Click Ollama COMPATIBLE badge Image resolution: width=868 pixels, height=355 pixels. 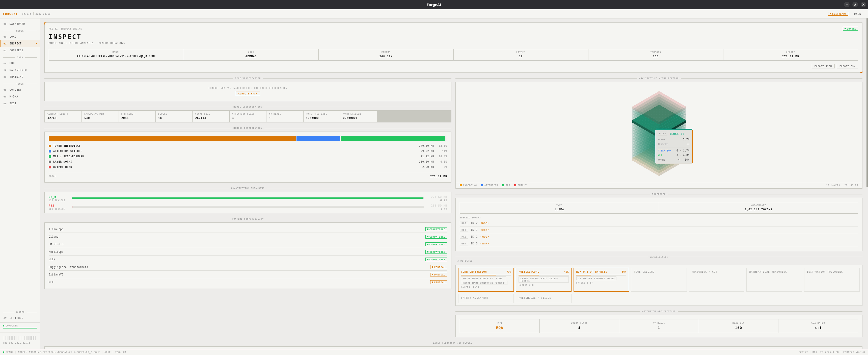[x=436, y=237]
